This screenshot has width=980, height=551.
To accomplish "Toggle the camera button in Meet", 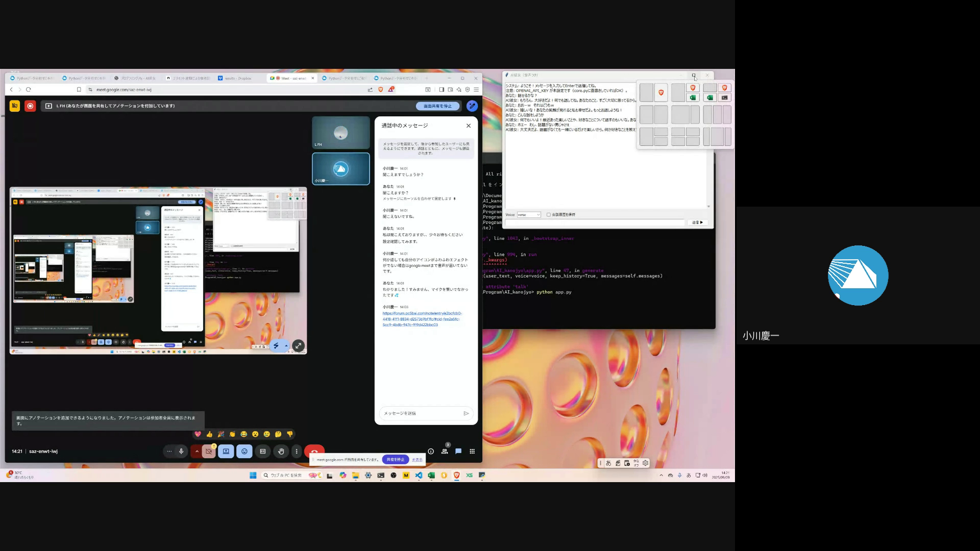I will [209, 452].
